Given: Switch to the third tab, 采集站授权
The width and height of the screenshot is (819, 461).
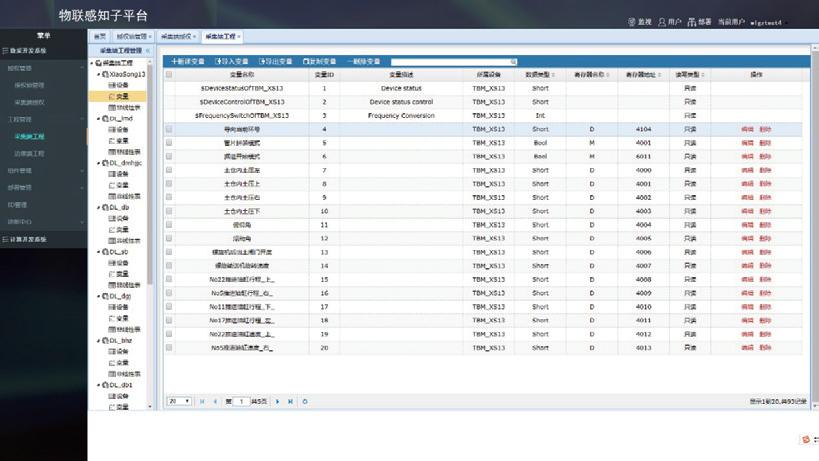Looking at the screenshot, I should coord(179,37).
